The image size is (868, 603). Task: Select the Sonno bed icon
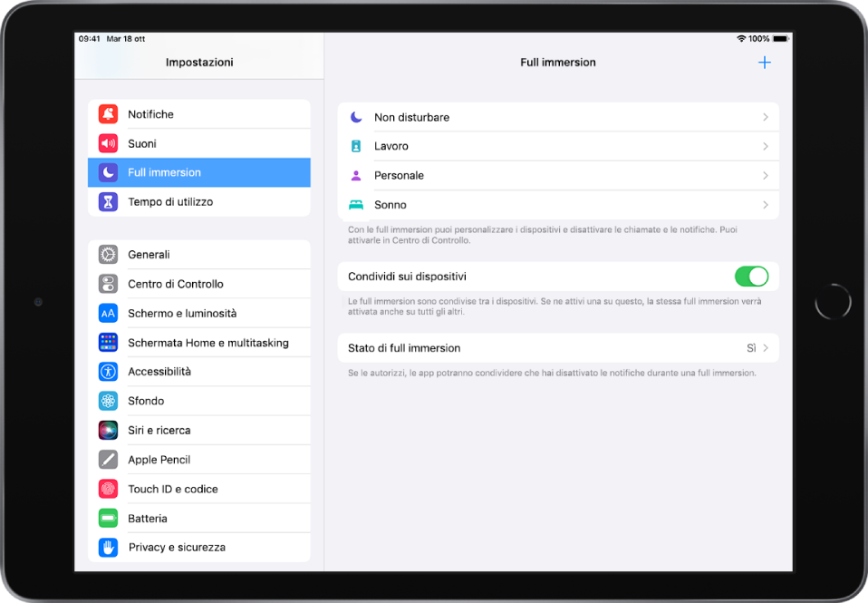tap(355, 204)
